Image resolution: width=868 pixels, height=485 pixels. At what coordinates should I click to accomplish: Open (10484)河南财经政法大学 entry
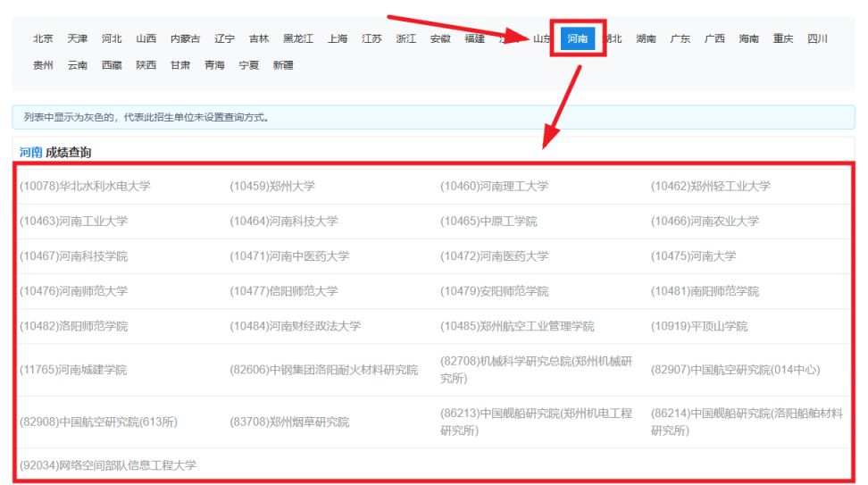[296, 325]
